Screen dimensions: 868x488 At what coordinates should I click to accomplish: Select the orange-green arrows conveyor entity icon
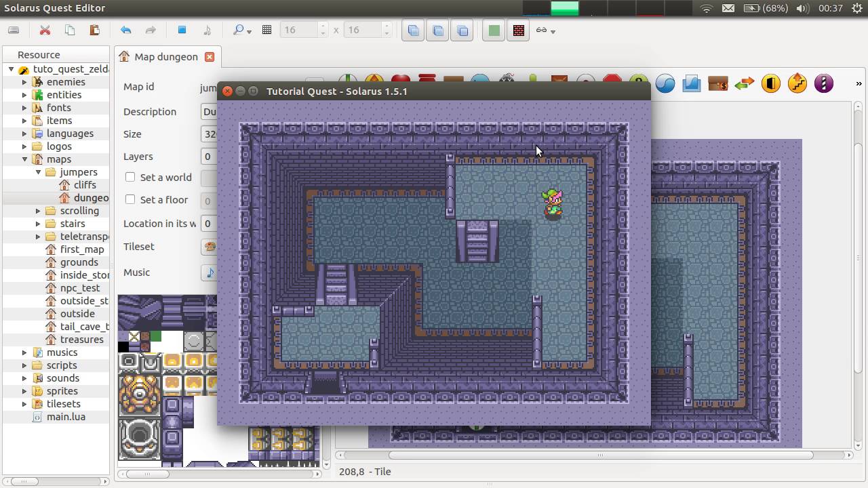744,83
